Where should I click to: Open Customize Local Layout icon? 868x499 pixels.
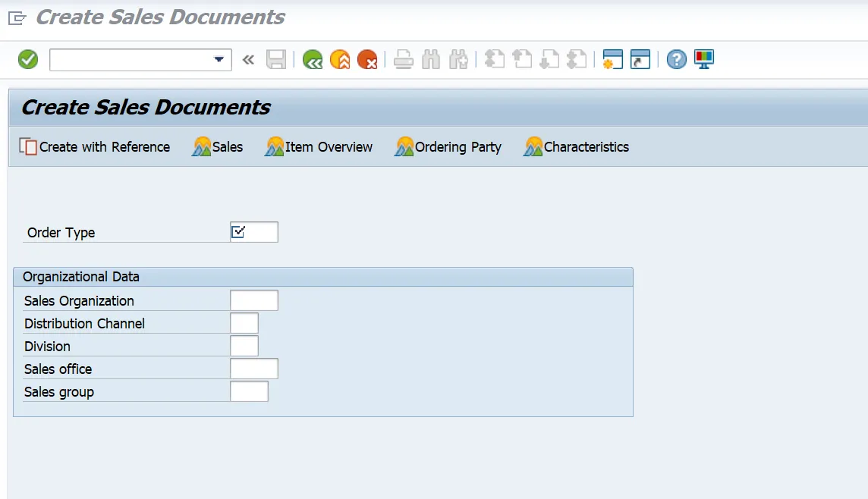tap(703, 59)
